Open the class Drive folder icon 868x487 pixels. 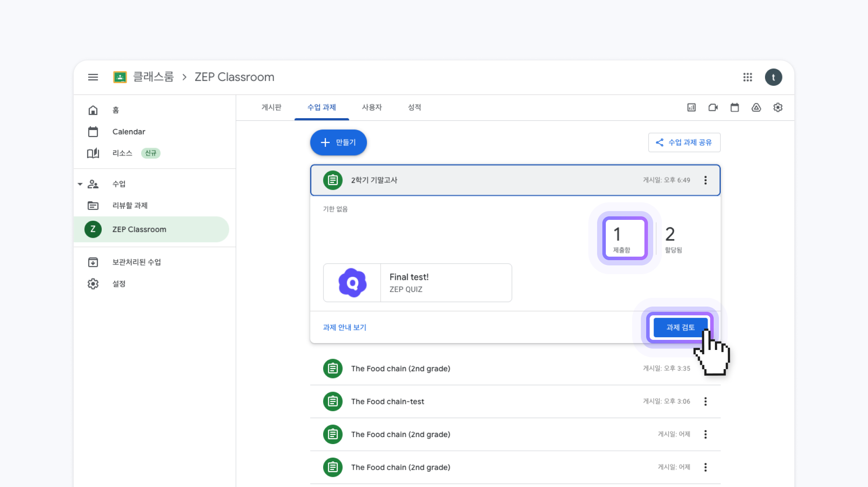click(756, 107)
